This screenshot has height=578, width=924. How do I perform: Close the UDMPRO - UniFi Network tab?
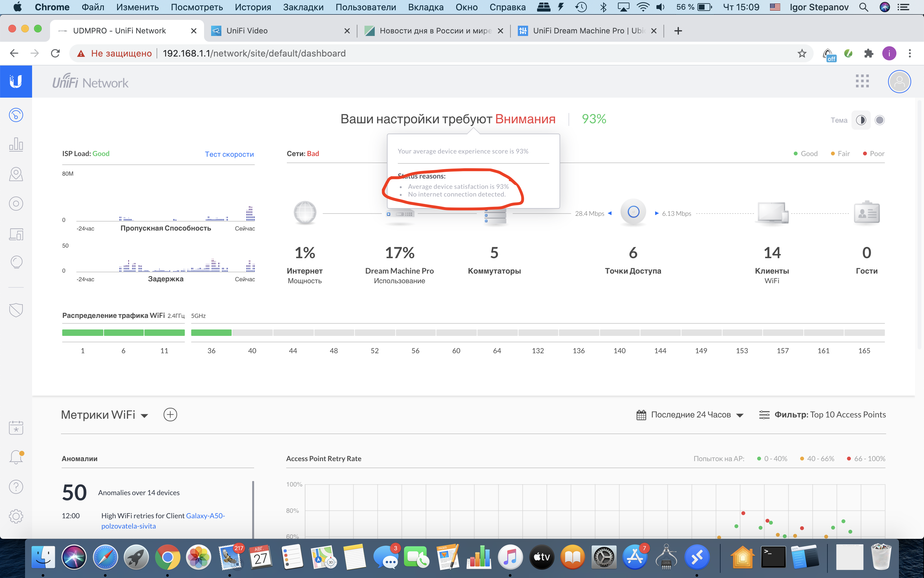pos(193,31)
